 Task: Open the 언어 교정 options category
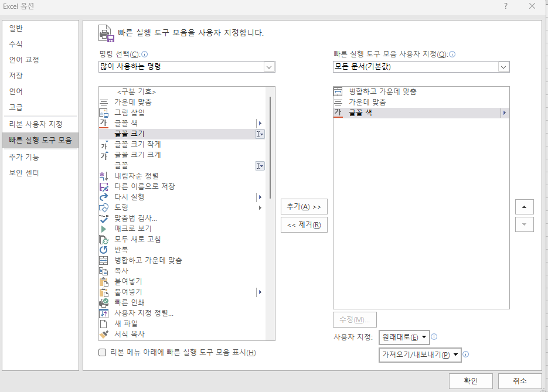(24, 60)
